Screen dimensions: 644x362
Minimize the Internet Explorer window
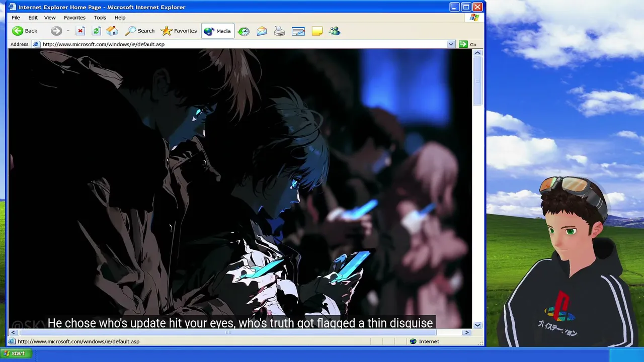tap(454, 7)
